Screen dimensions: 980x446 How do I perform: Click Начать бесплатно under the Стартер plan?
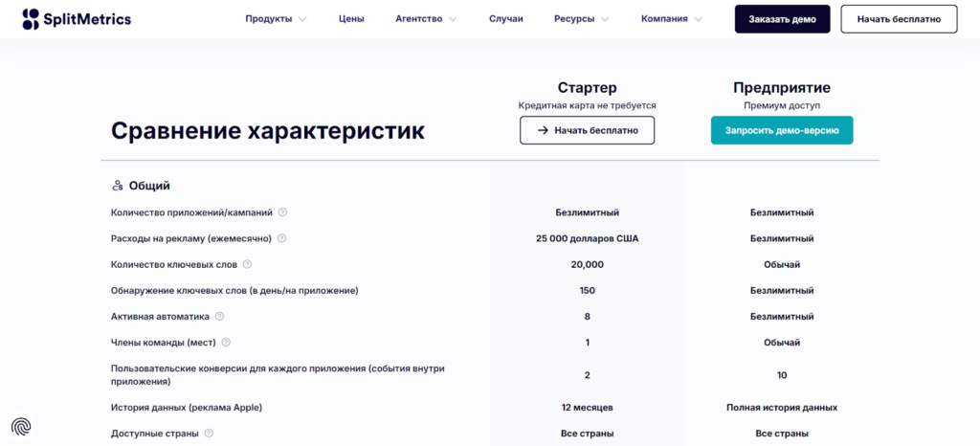click(588, 130)
